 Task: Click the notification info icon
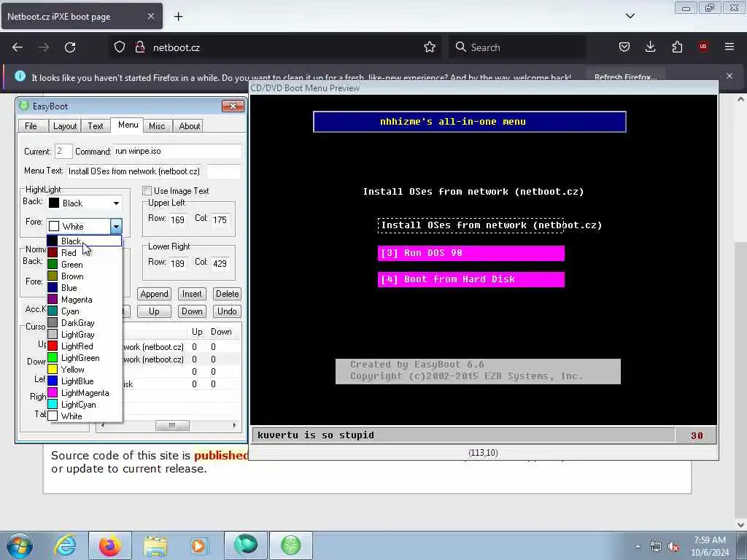coord(20,76)
